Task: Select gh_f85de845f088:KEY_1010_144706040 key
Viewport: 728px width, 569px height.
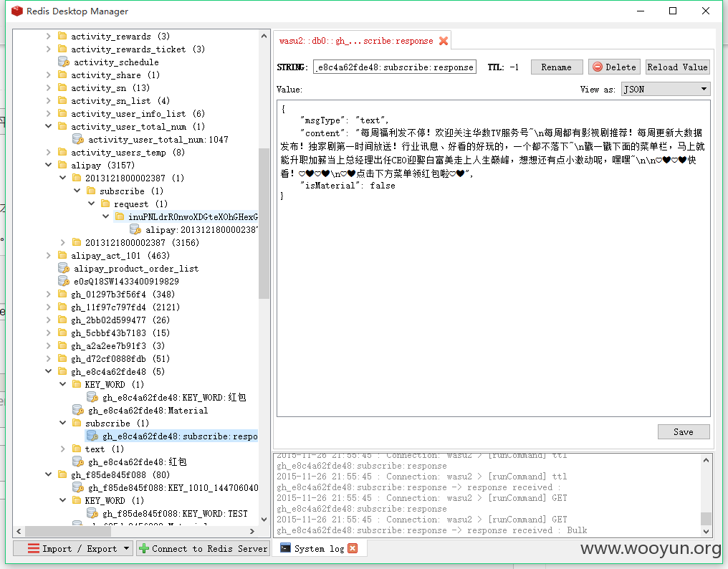Action: tap(166, 487)
